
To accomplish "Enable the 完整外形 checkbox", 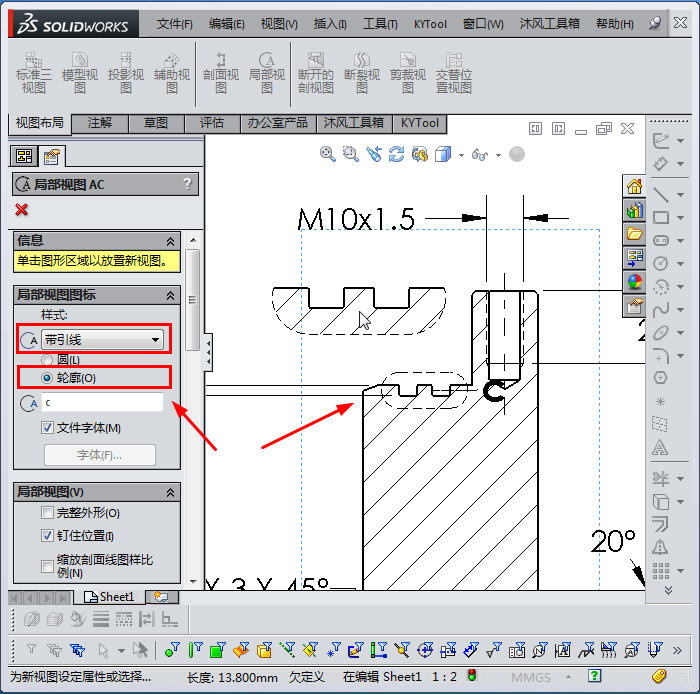I will (x=48, y=513).
